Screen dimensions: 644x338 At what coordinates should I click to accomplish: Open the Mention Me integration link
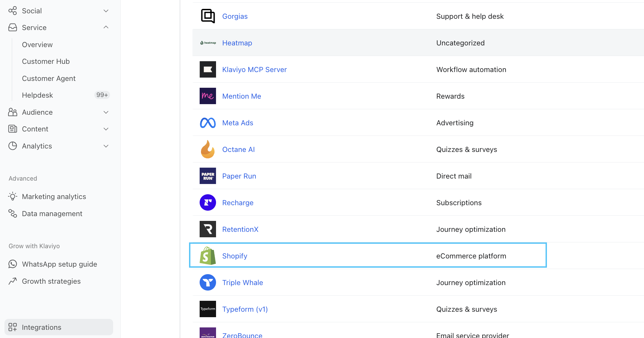(242, 96)
